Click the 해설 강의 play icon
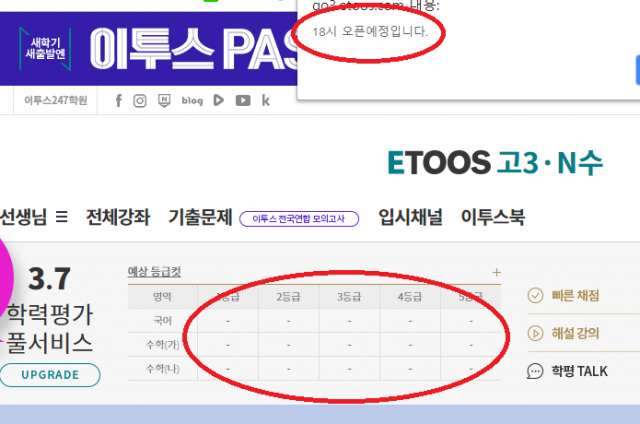 pos(535,333)
